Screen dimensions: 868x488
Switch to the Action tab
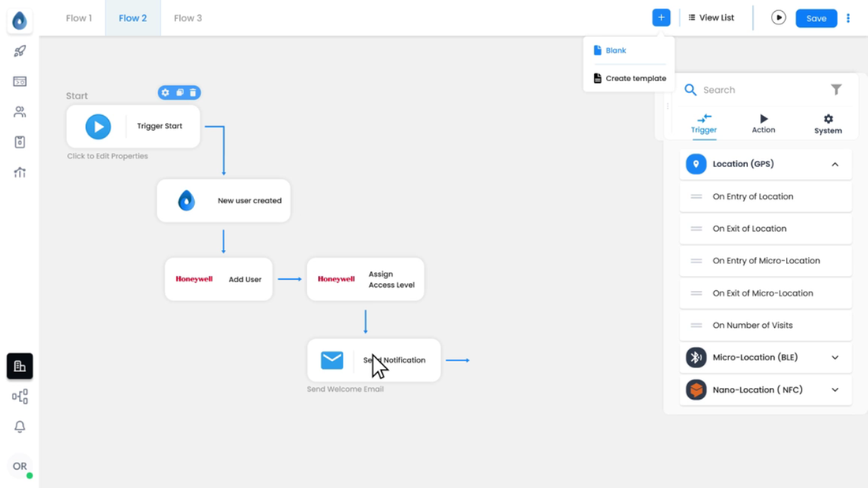point(763,124)
